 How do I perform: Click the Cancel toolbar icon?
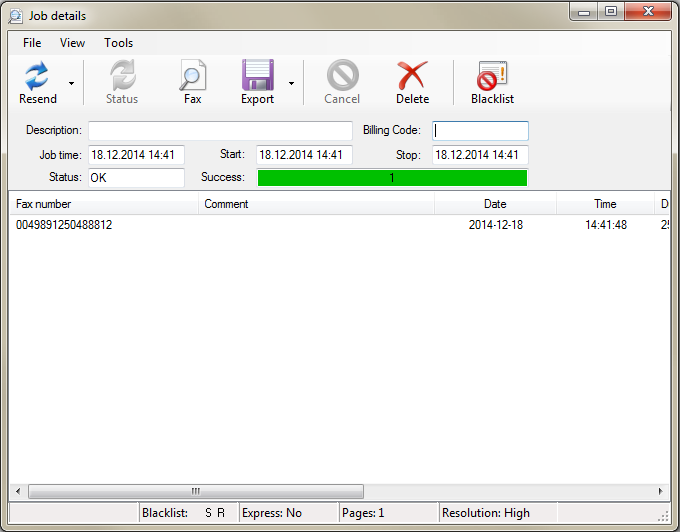click(342, 77)
